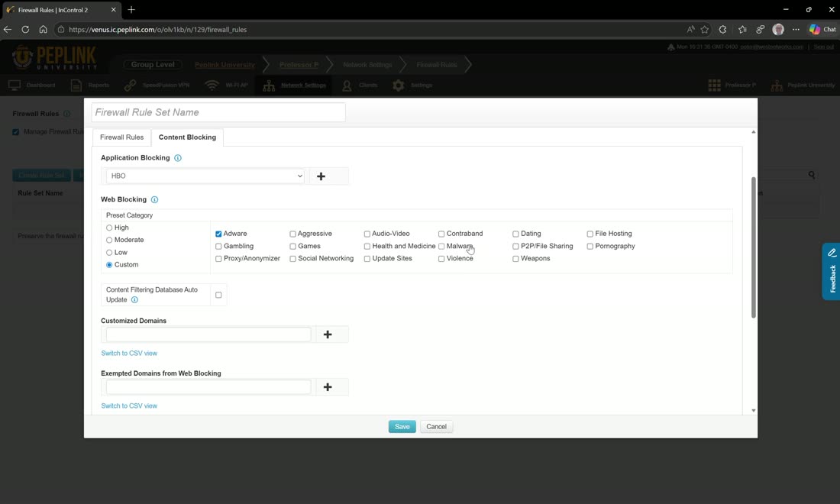This screenshot has width=840, height=504.
Task: Open browser extensions icon
Action: pyautogui.click(x=722, y=30)
